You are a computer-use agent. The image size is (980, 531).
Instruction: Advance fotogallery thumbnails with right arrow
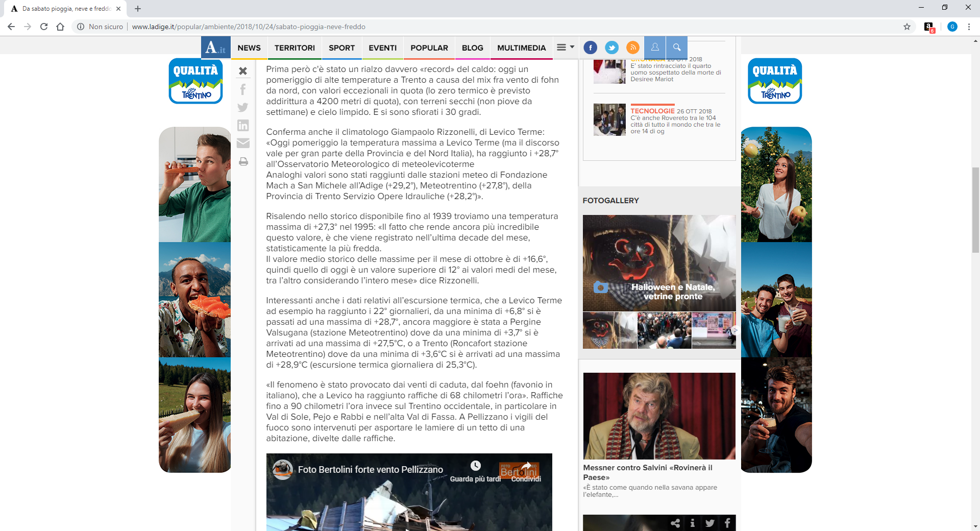tap(734, 330)
